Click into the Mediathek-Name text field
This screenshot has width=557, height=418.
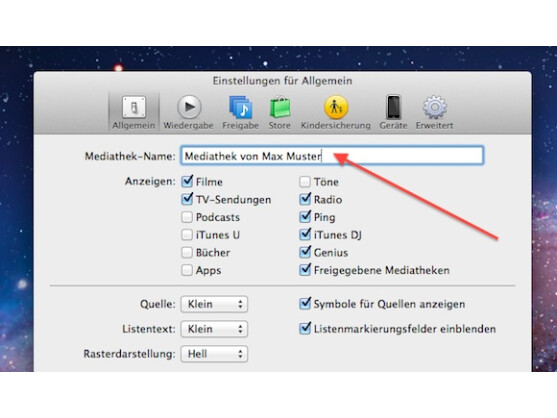tap(332, 156)
